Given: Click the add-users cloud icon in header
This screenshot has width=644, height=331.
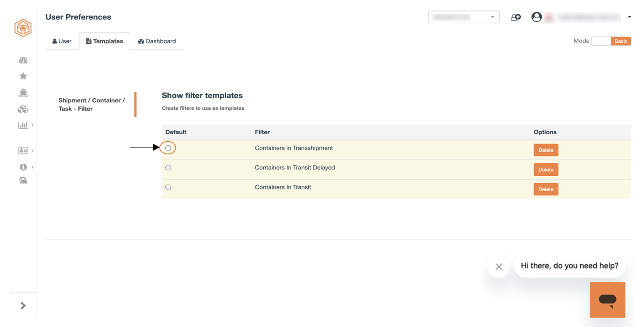Looking at the screenshot, I should (516, 17).
